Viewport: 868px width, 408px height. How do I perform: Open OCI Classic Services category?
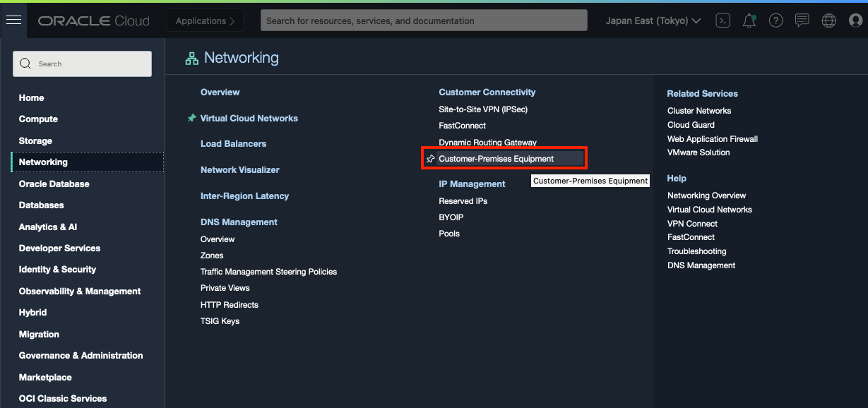pos(63,399)
